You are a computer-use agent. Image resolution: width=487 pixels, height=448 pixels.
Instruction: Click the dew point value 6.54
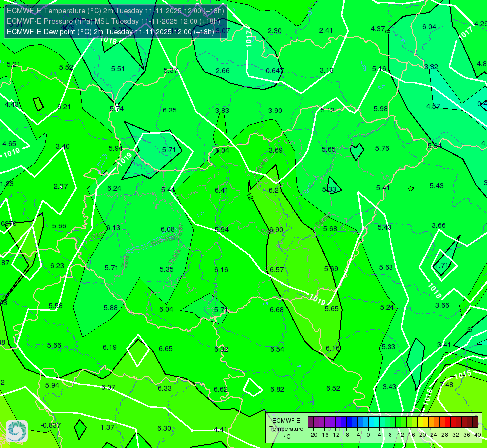pos(277,349)
